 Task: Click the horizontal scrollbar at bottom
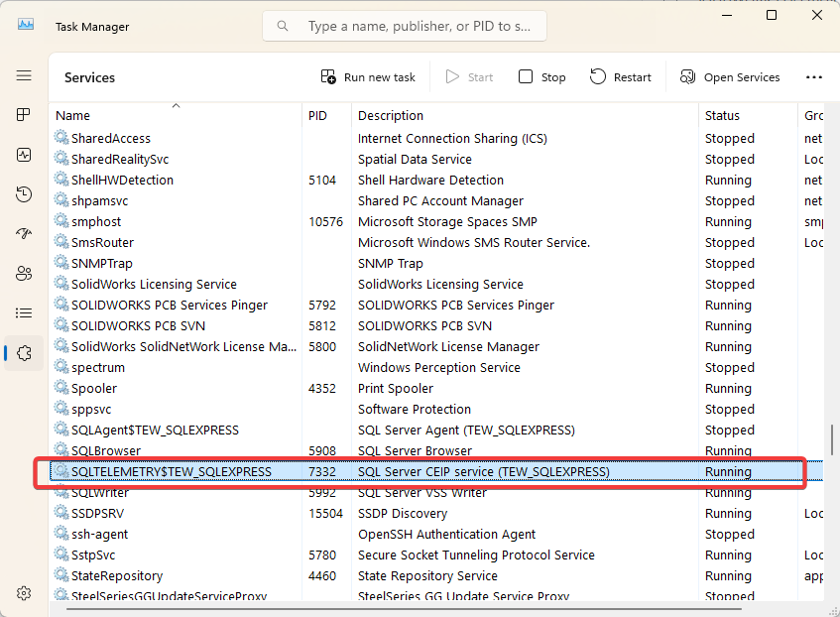click(x=404, y=609)
